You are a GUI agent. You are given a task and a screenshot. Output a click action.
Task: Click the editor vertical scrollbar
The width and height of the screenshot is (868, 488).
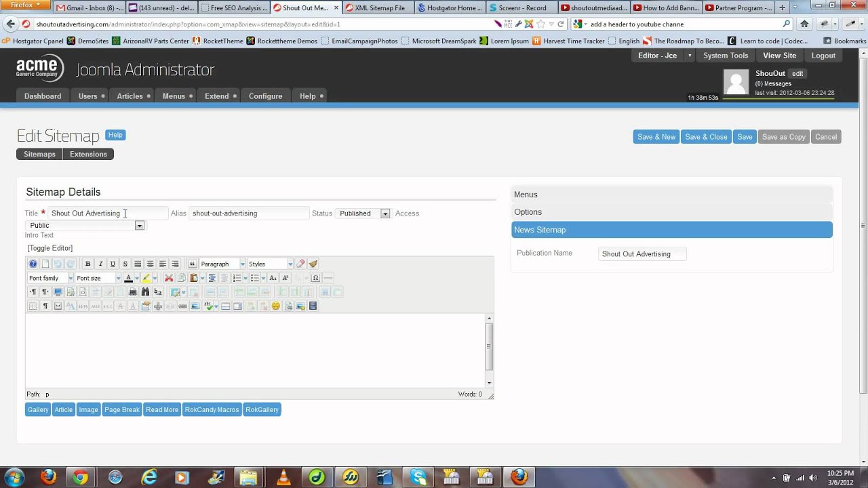(489, 351)
